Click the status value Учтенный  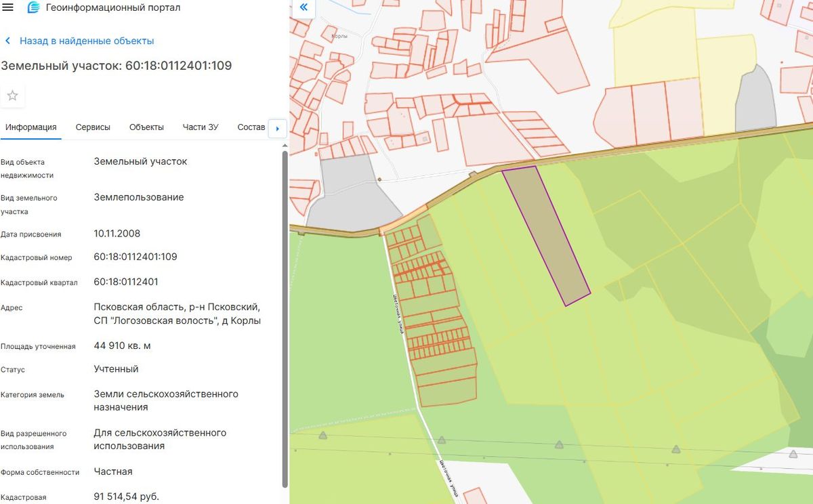pos(117,369)
